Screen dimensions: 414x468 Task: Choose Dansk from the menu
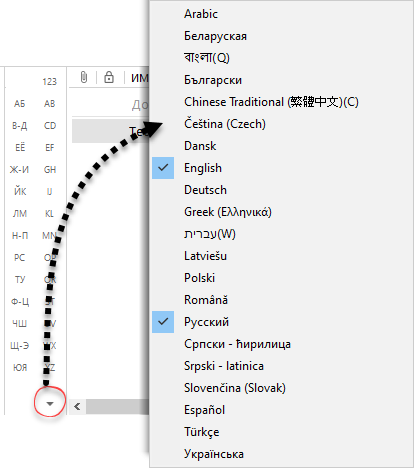(x=282, y=146)
